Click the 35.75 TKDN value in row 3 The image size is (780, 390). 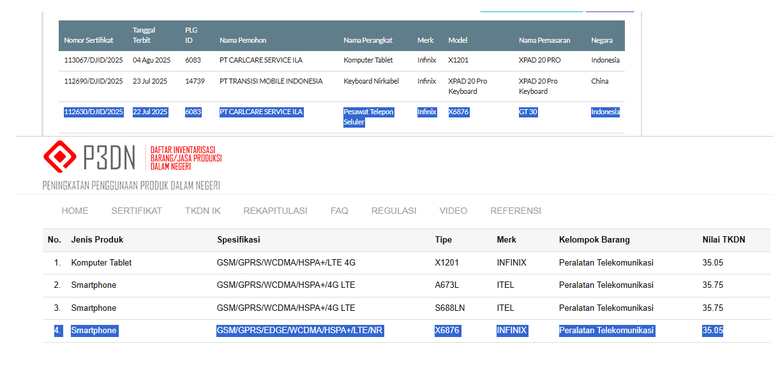[x=712, y=308]
